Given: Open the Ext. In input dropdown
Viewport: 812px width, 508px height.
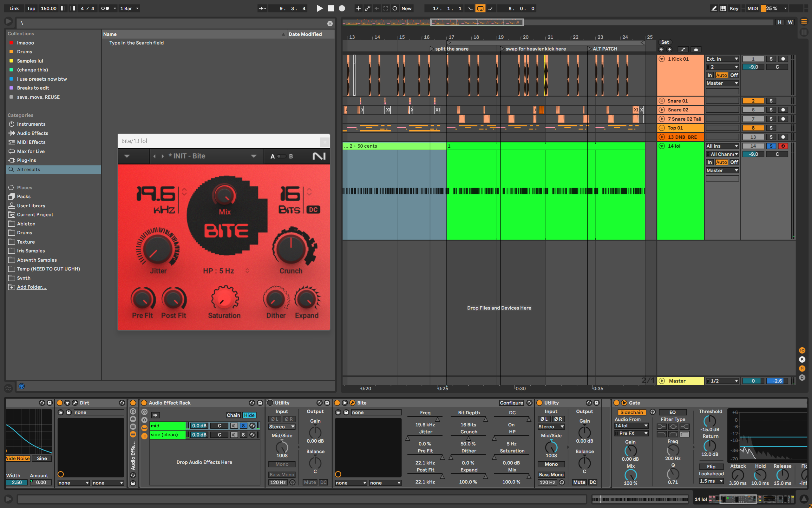Looking at the screenshot, I should pyautogui.click(x=722, y=59).
